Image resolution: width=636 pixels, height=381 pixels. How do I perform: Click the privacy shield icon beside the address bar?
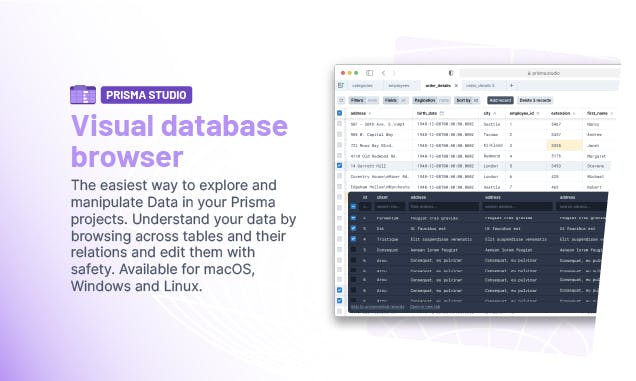point(451,73)
